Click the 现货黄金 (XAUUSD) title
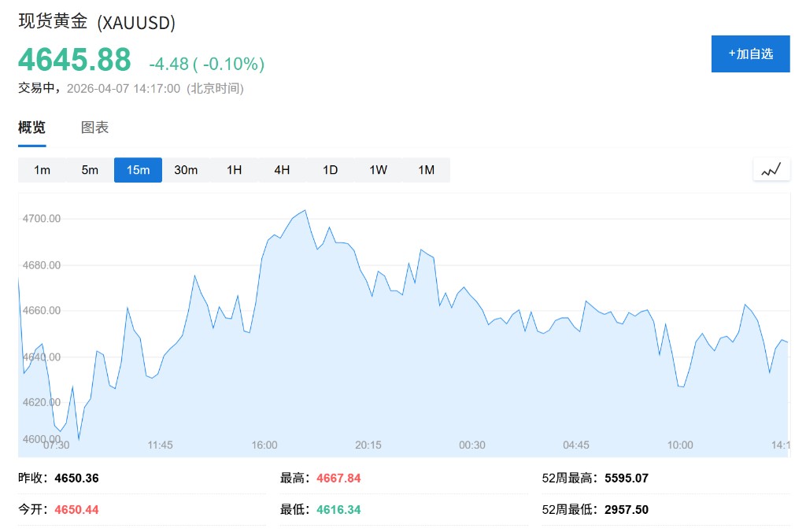The height and width of the screenshot is (532, 806). click(97, 23)
